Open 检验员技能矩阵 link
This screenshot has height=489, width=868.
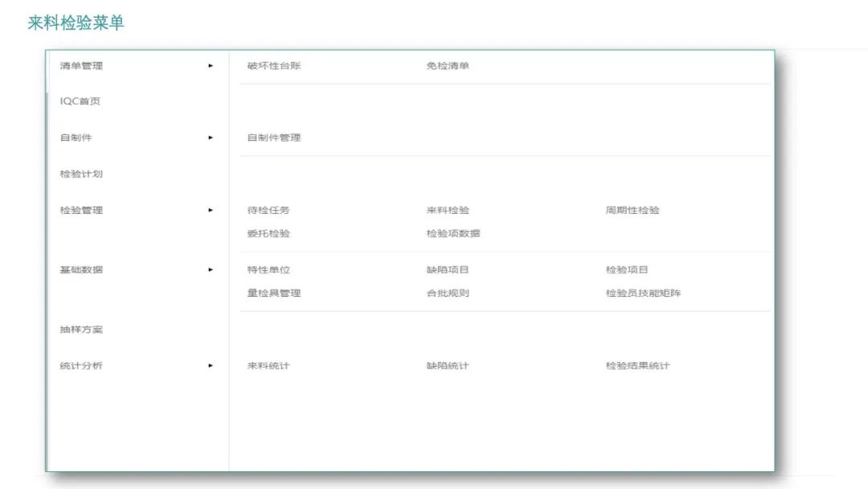[x=643, y=294]
